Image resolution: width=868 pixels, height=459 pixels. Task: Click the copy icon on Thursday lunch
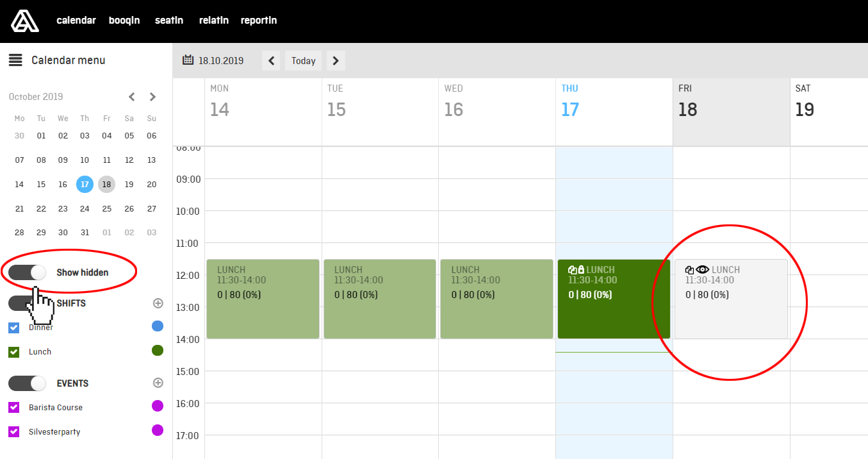(573, 270)
